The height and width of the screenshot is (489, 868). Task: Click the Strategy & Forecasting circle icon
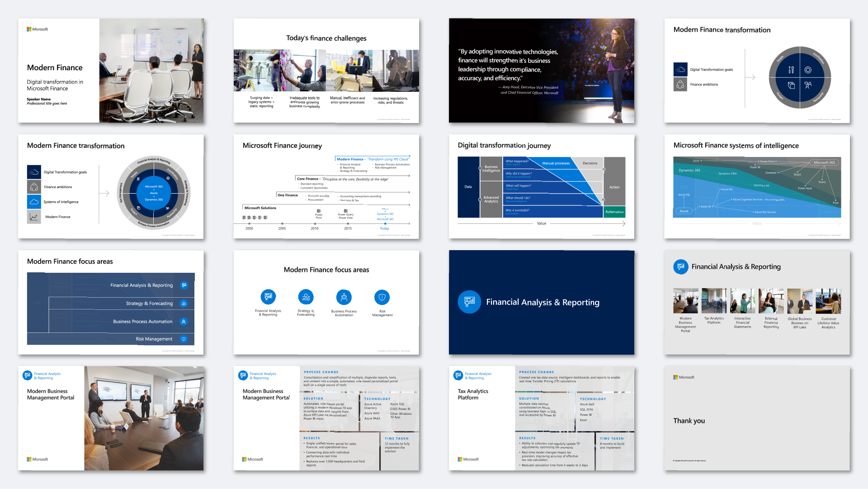306,297
